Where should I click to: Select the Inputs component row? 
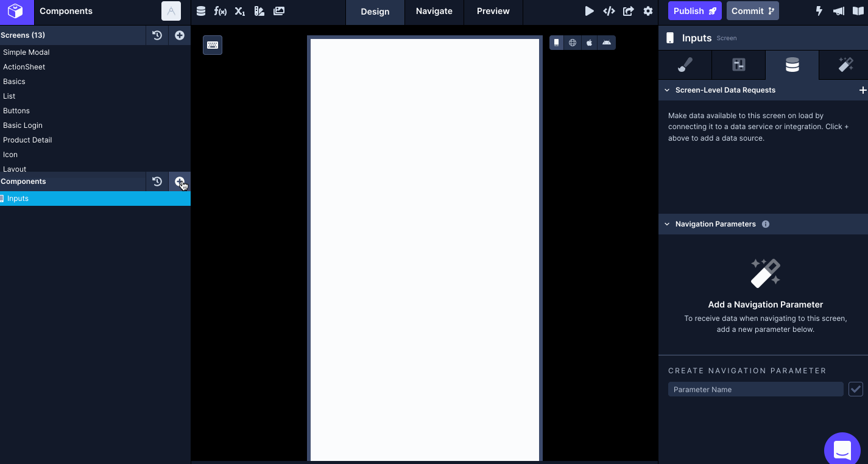point(95,199)
